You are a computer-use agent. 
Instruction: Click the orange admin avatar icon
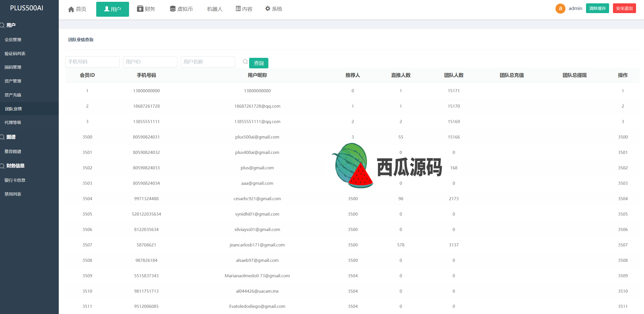[560, 8]
